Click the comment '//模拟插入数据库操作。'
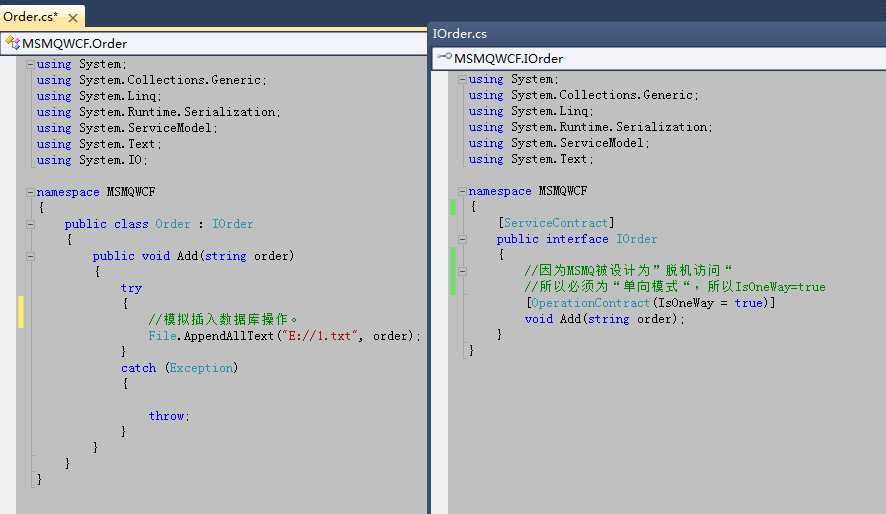 pyautogui.click(x=223, y=320)
